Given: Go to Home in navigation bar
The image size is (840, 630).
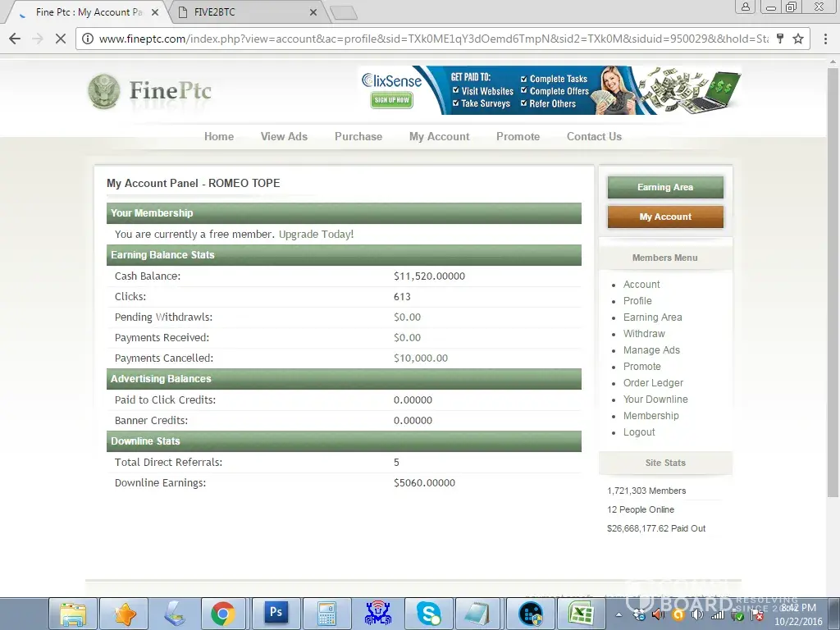Looking at the screenshot, I should 219,137.
